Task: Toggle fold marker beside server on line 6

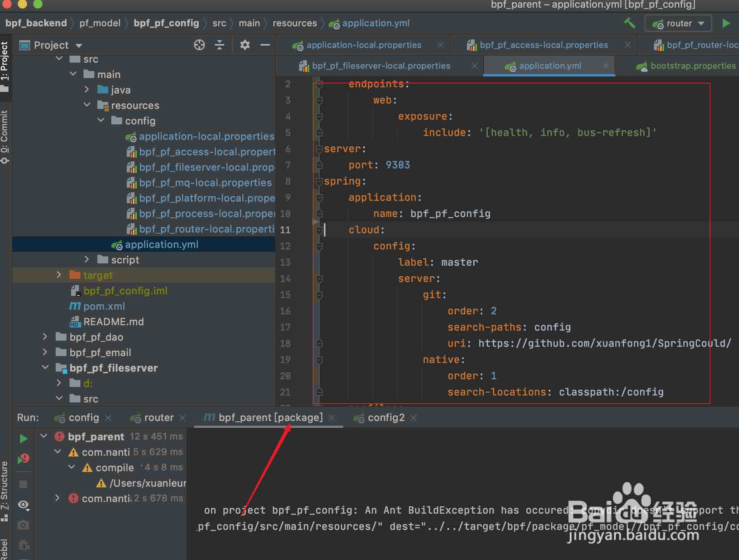Action: [x=319, y=149]
